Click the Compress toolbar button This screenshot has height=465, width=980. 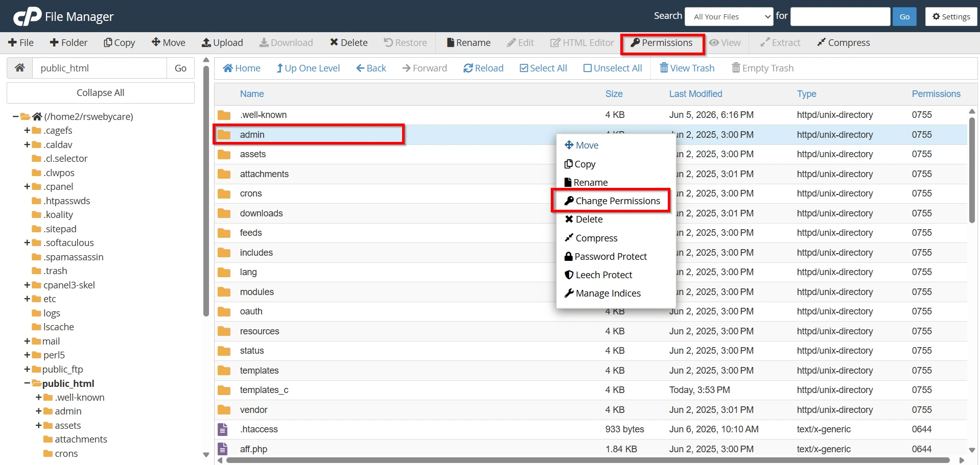point(844,43)
